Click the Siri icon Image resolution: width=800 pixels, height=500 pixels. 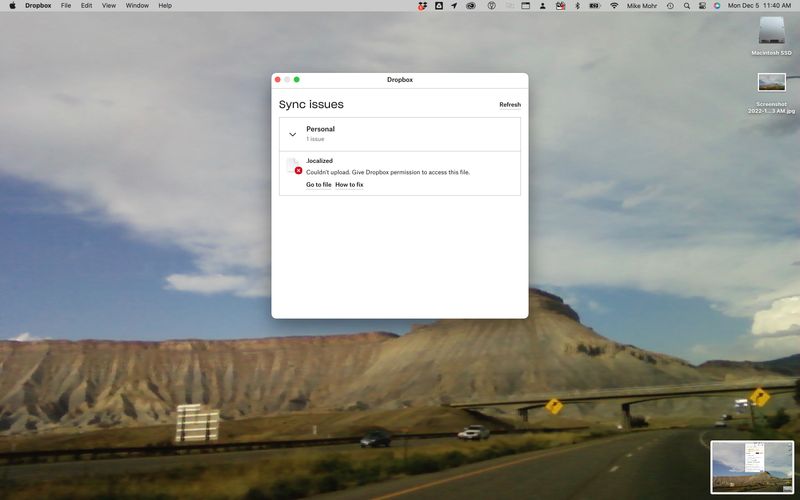(x=717, y=6)
